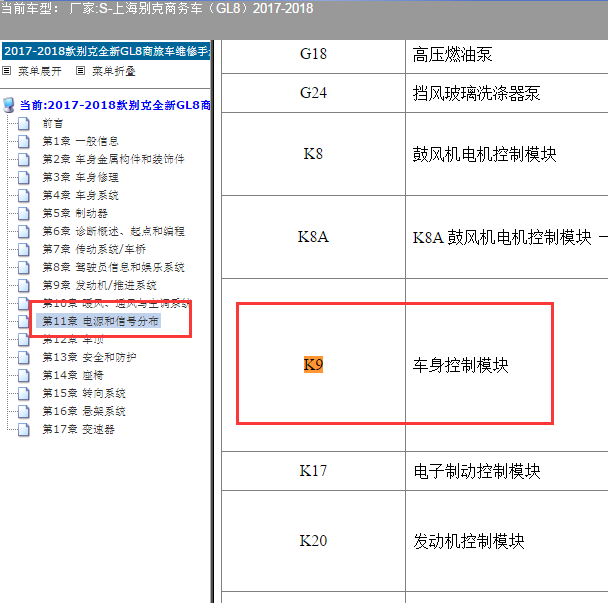Click the page icon beside 第4章 车身系统
Viewport: 608px width, 603px height.
pos(24,195)
